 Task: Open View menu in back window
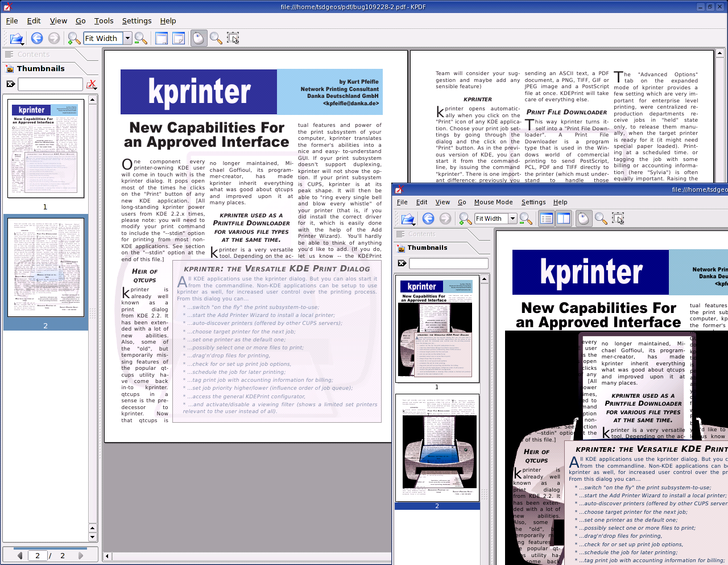pos(59,20)
